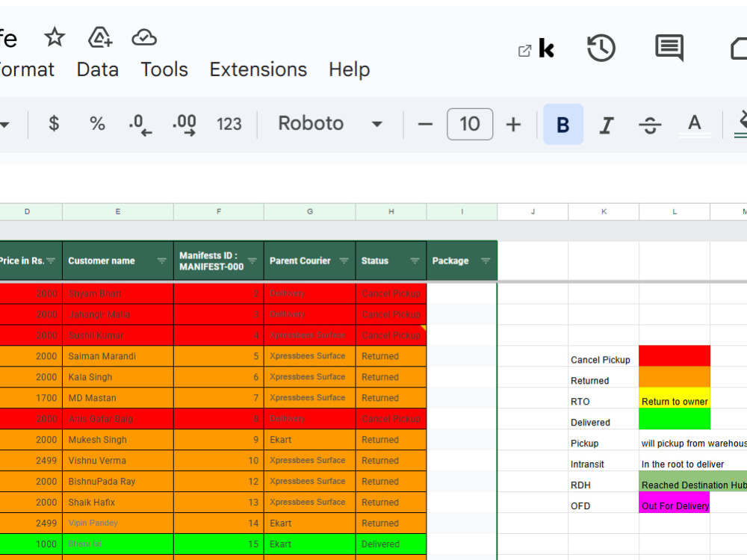Select Ekart courier cell for Mukesh Singh
The image size is (747, 560).
click(310, 440)
